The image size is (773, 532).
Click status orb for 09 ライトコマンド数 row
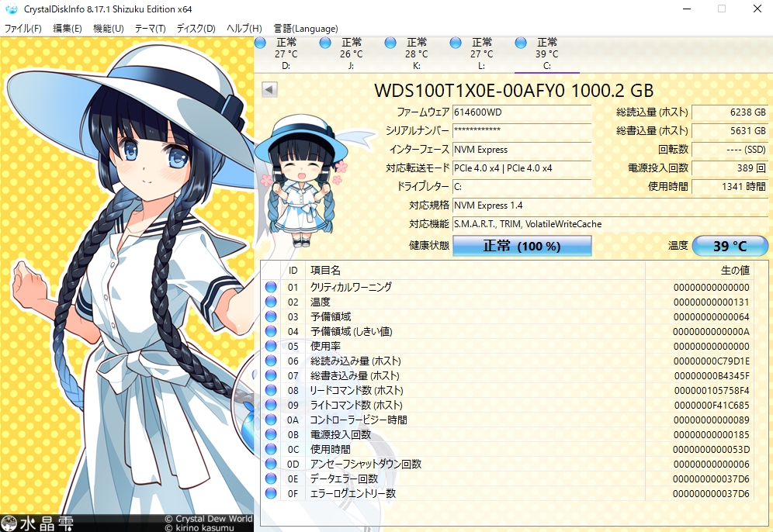pos(271,405)
